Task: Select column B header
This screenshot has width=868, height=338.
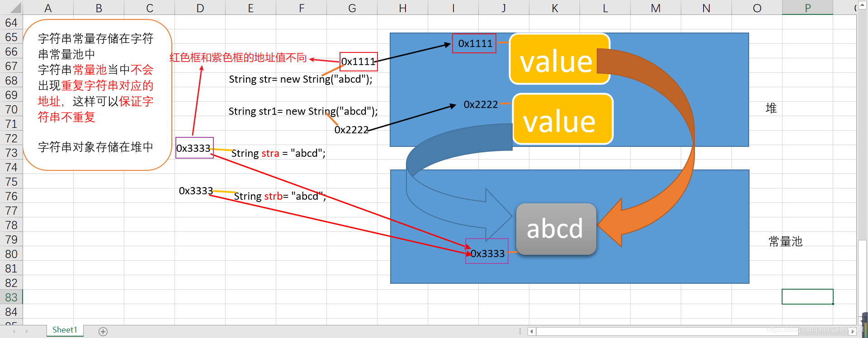Action: [99, 8]
